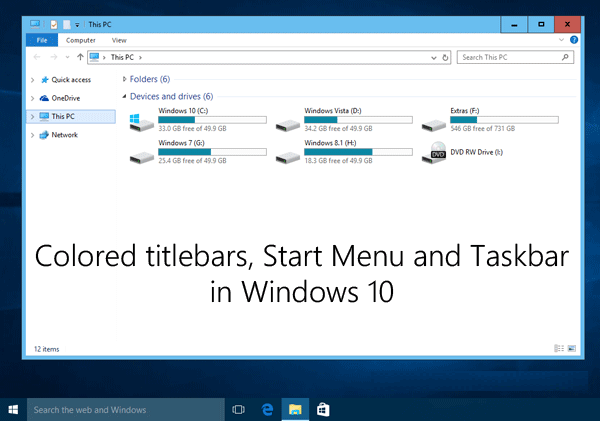Click the '546 GB free of 731 GB' text
The width and height of the screenshot is (600, 421).
[x=483, y=129]
